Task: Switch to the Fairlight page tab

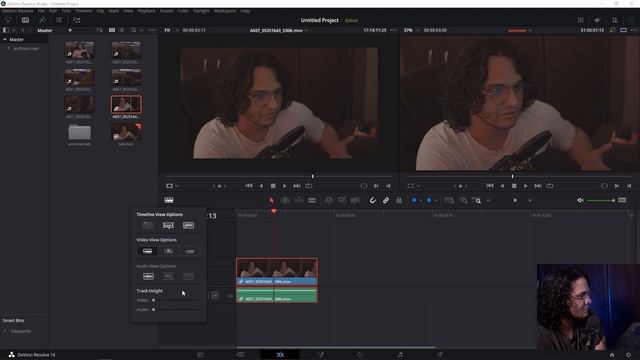Action: pos(400,355)
